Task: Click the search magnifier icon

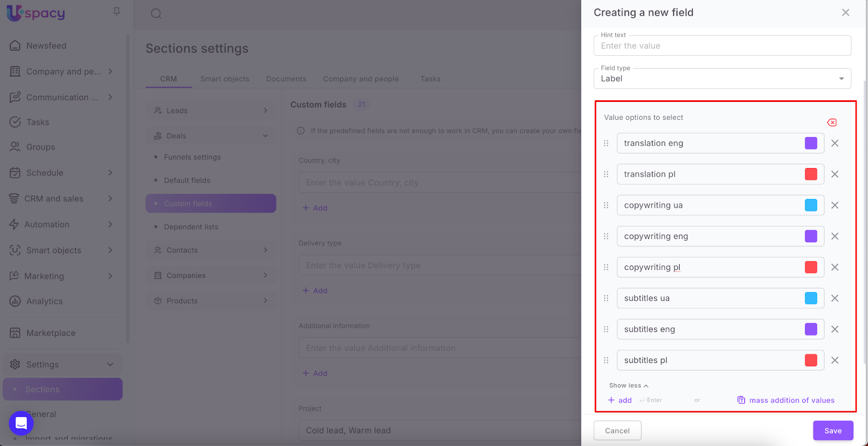Action: coord(156,14)
